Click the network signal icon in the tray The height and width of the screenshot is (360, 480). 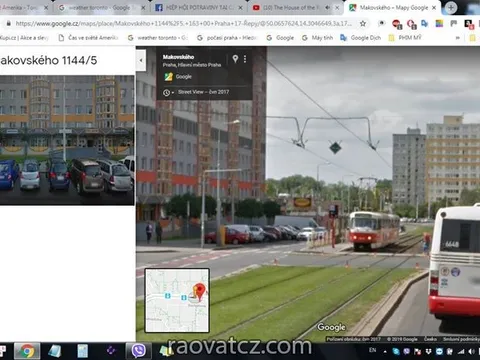pyautogui.click(x=461, y=351)
